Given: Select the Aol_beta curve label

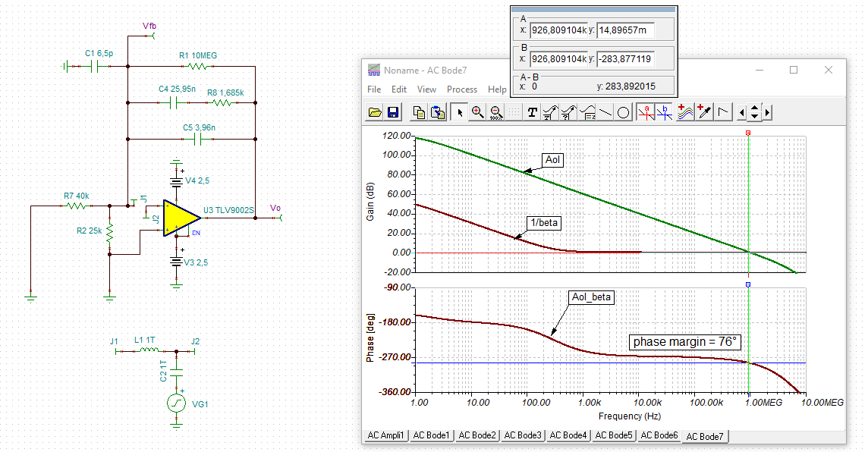Looking at the screenshot, I should tap(591, 297).
